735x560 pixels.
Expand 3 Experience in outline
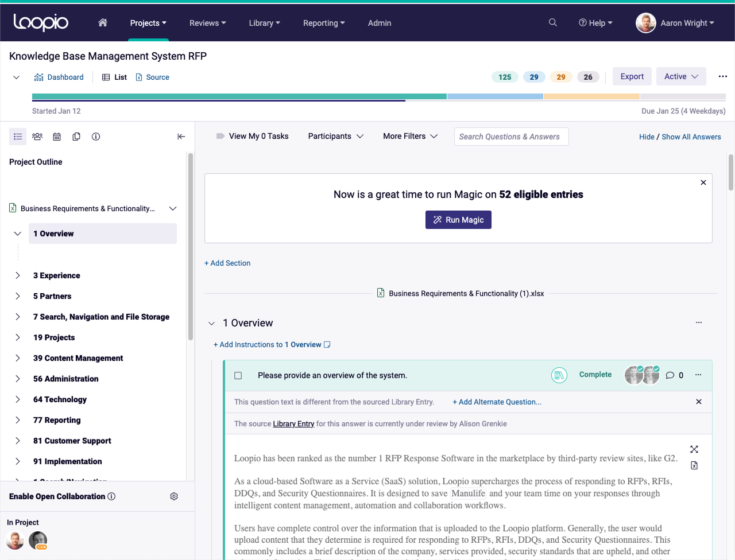pos(18,275)
